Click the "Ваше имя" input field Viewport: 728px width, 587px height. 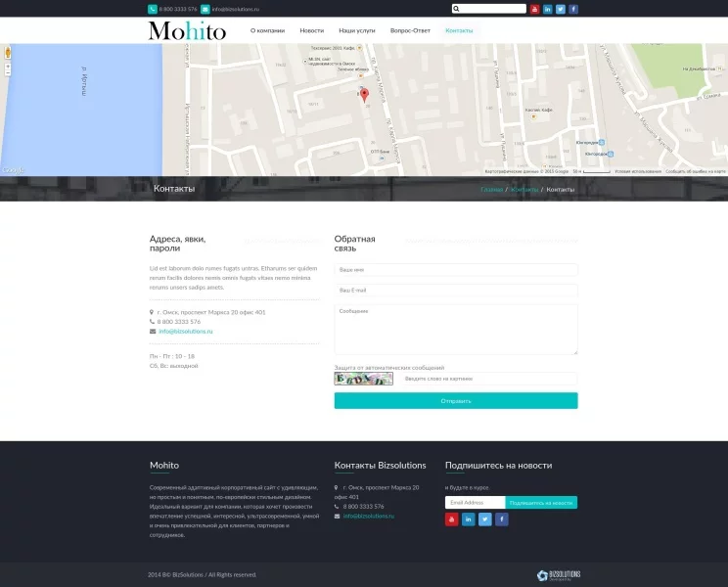pyautogui.click(x=456, y=270)
